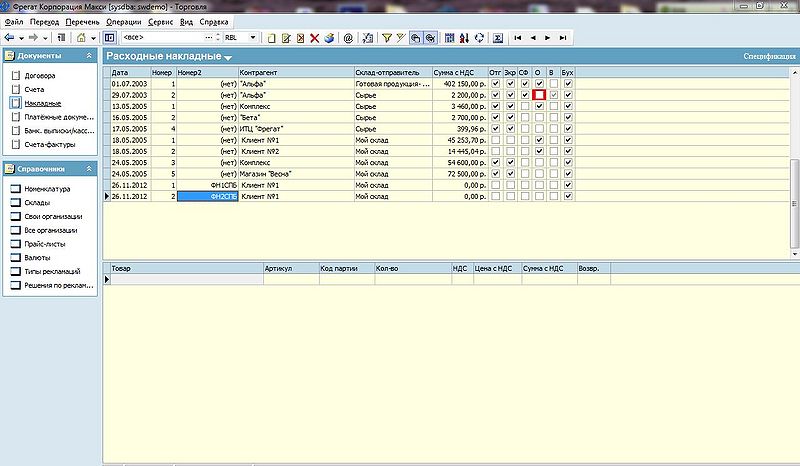800x466 pixels.
Task: Open the Back arrow history dropdown
Action: point(21,38)
